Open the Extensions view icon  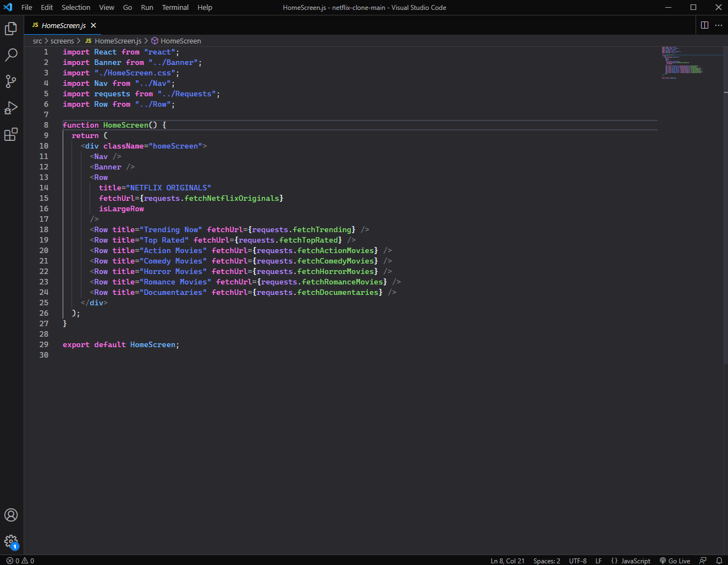11,134
